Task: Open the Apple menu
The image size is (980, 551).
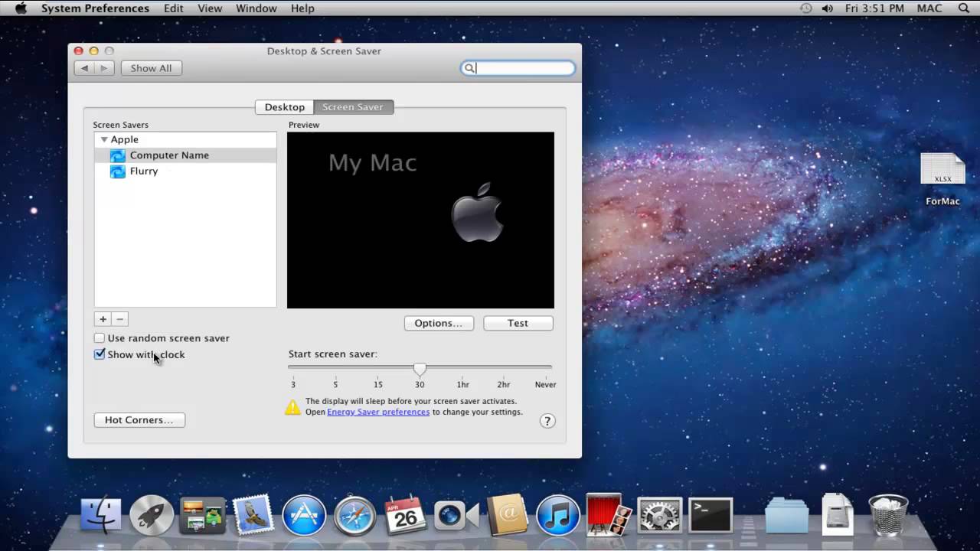Action: click(21, 8)
